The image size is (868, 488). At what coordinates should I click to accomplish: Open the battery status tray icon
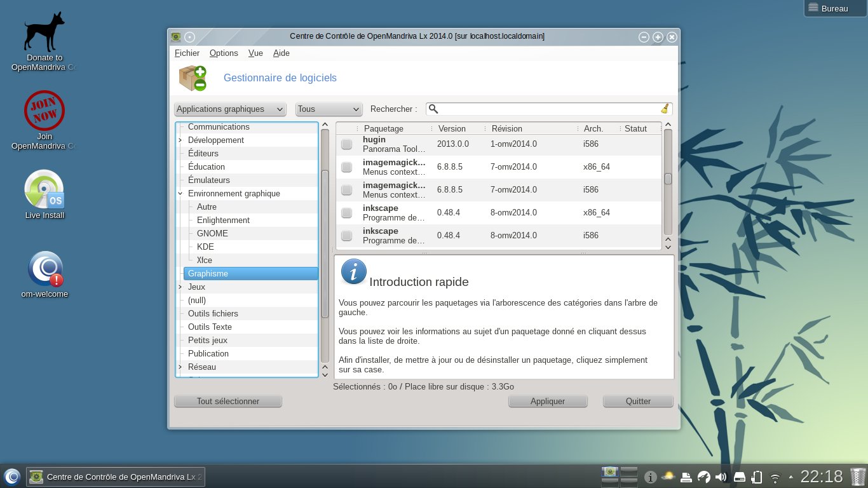757,477
